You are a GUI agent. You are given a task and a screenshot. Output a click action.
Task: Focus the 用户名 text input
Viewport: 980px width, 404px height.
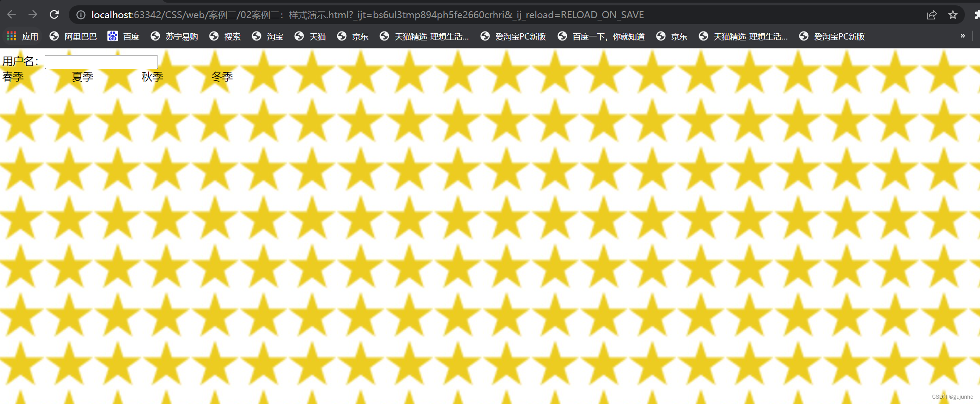[x=101, y=62]
